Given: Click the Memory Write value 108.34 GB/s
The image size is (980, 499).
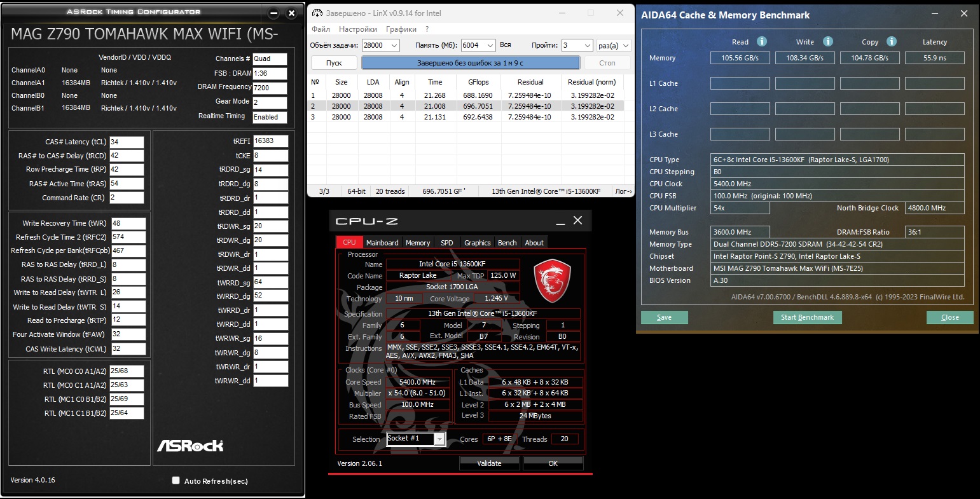Looking at the screenshot, I should (x=805, y=58).
